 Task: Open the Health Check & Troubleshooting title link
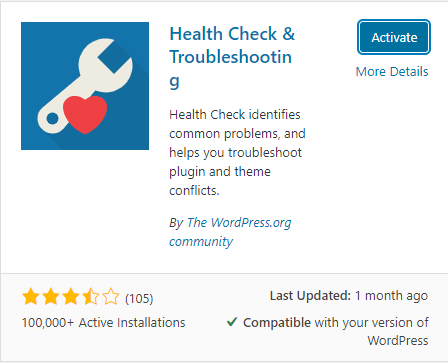232,57
